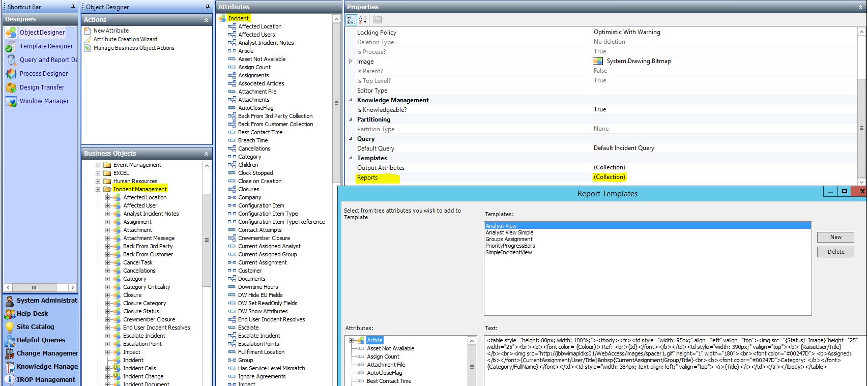Toggle the Object Designer pin
Image resolution: width=868 pixels, height=386 pixels.
click(x=208, y=7)
